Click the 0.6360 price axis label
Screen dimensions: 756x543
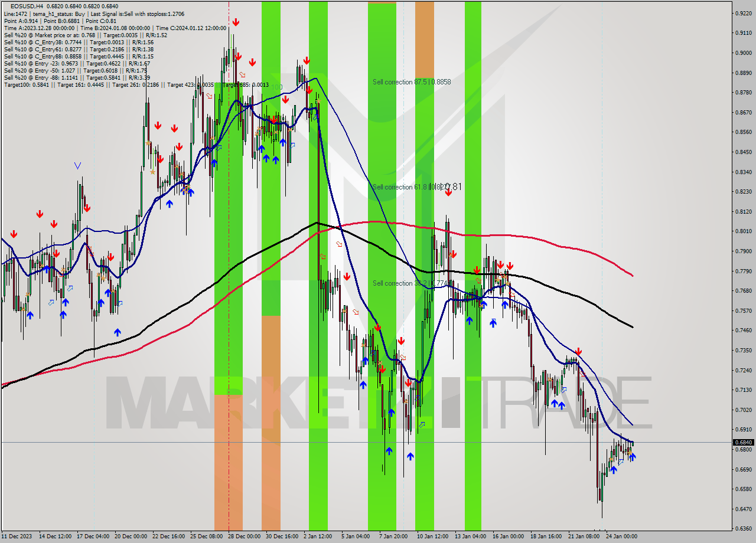744,529
